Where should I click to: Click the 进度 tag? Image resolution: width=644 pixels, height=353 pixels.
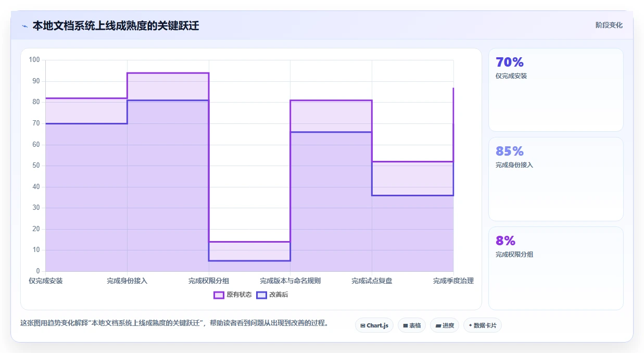click(445, 325)
